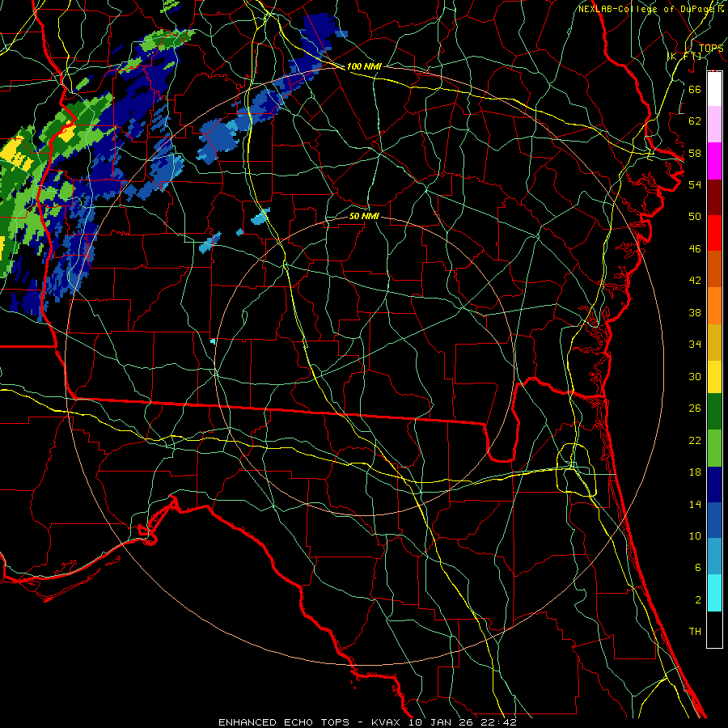This screenshot has height=728, width=728.
Task: Select the dark green legend swatch
Action: pos(714,412)
